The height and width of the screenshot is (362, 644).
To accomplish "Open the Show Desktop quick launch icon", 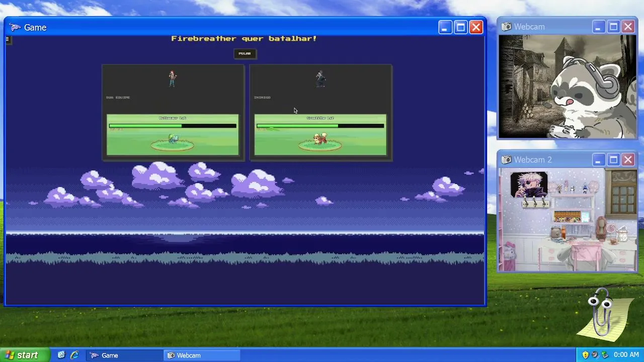I will pyautogui.click(x=61, y=355).
